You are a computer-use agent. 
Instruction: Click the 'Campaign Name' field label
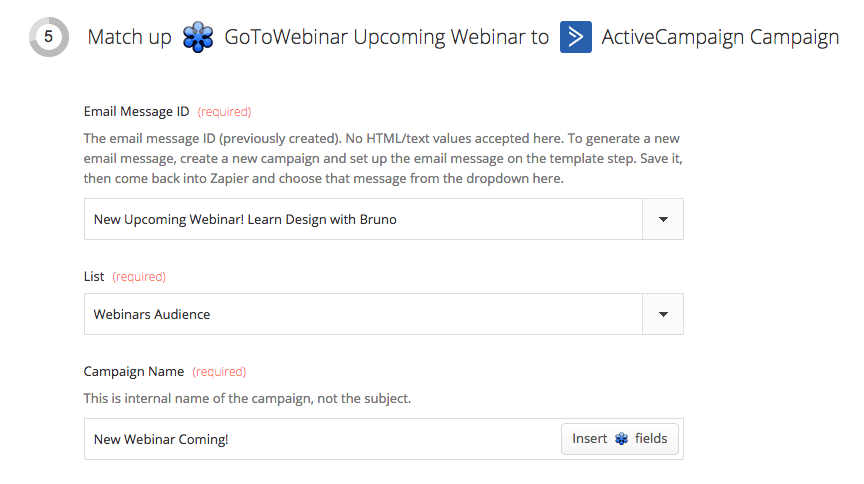click(134, 371)
